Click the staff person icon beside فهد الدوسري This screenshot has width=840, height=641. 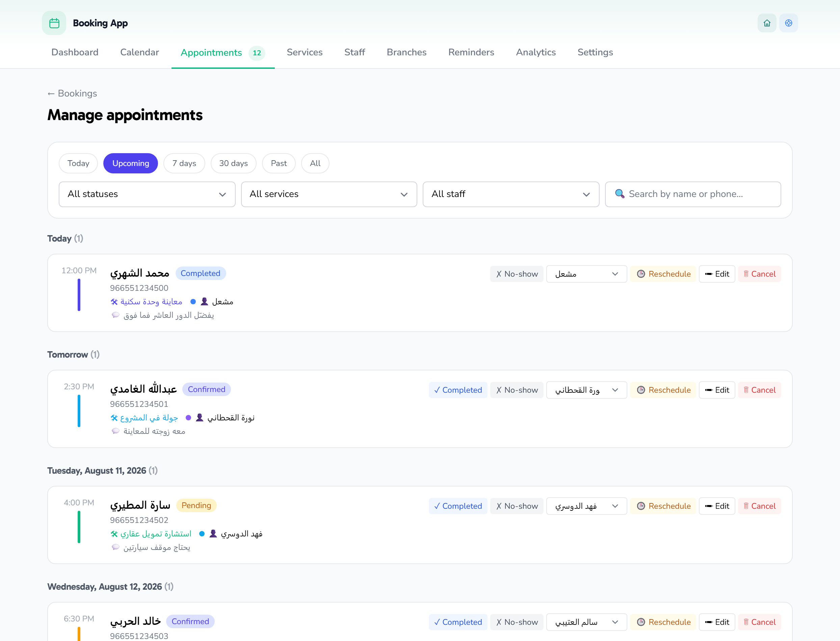[x=213, y=533]
